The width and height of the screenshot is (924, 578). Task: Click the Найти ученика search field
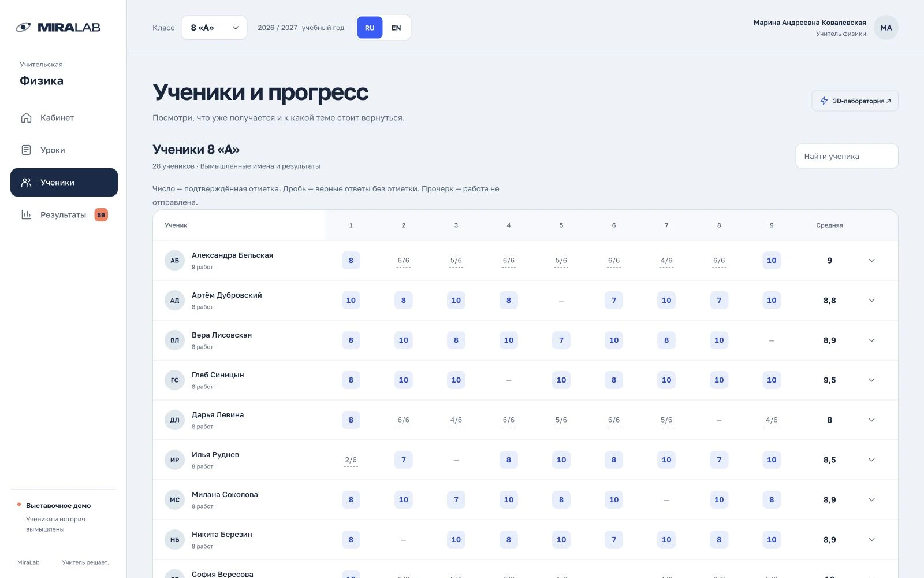pyautogui.click(x=847, y=156)
